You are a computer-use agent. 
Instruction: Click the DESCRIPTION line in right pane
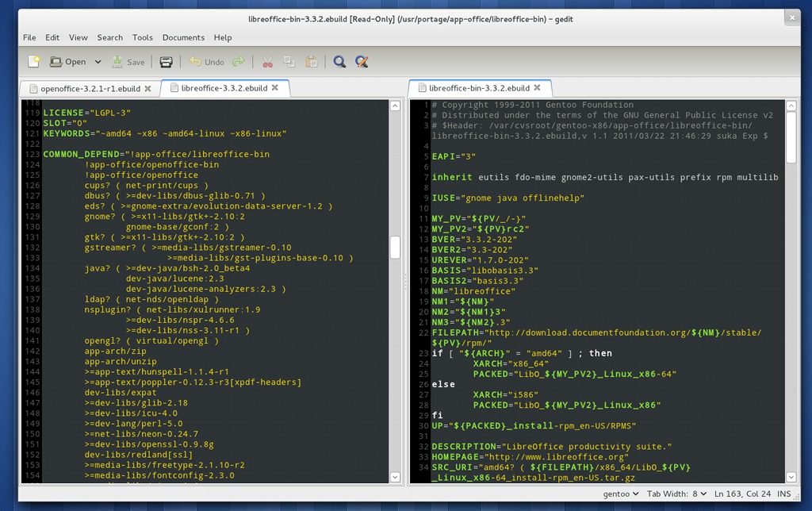coord(552,446)
